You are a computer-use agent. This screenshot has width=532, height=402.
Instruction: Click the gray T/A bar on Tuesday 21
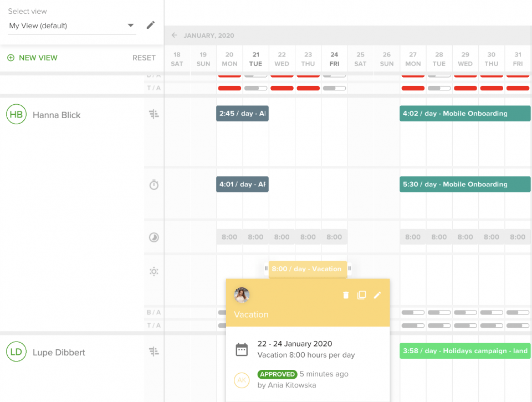[255, 88]
